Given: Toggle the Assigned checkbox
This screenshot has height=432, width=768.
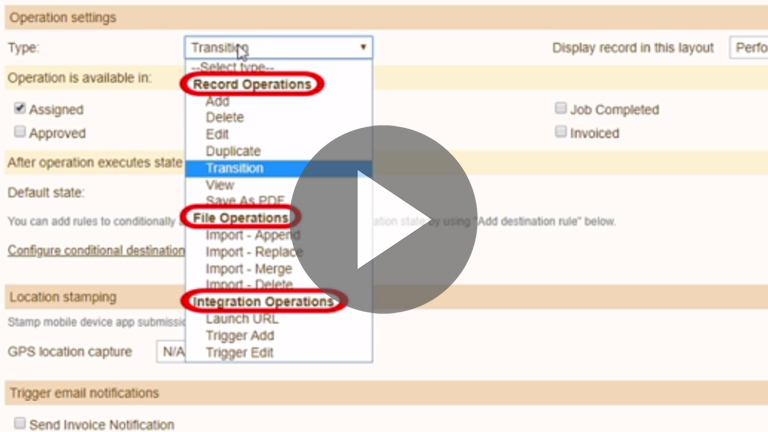Looking at the screenshot, I should tap(20, 109).
